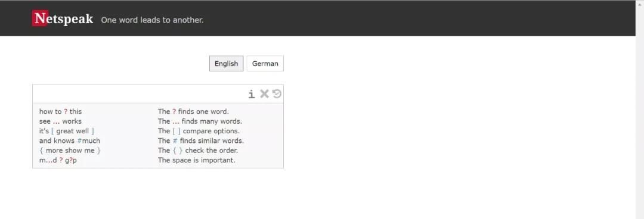Click "The [ ] compare options." text
644x219 pixels.
199,131
